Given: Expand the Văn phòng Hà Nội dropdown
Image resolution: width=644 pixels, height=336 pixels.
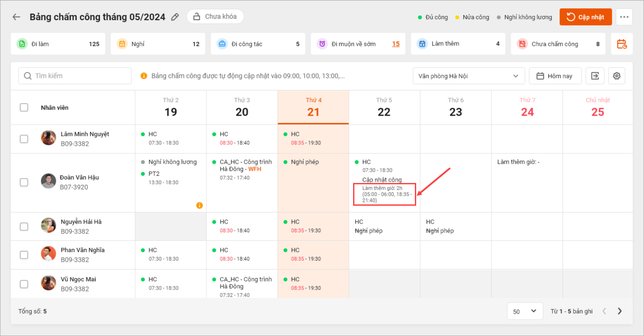Looking at the screenshot, I should (469, 76).
